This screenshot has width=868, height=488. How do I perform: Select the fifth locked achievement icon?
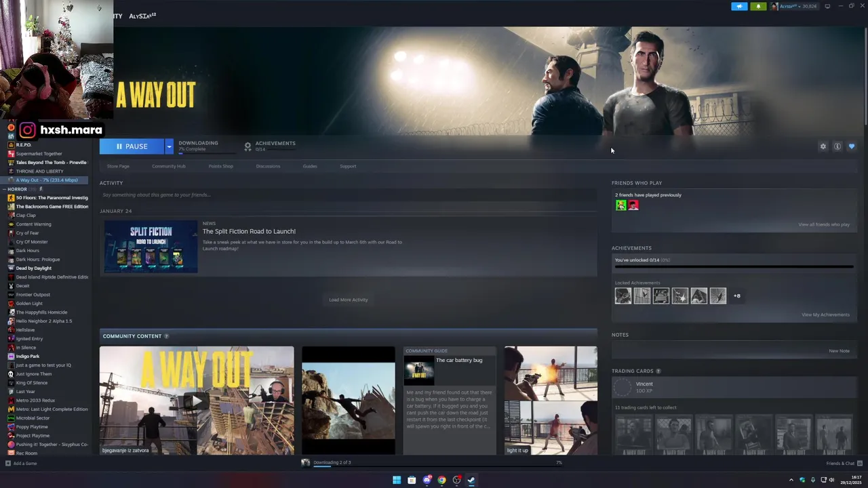(699, 296)
